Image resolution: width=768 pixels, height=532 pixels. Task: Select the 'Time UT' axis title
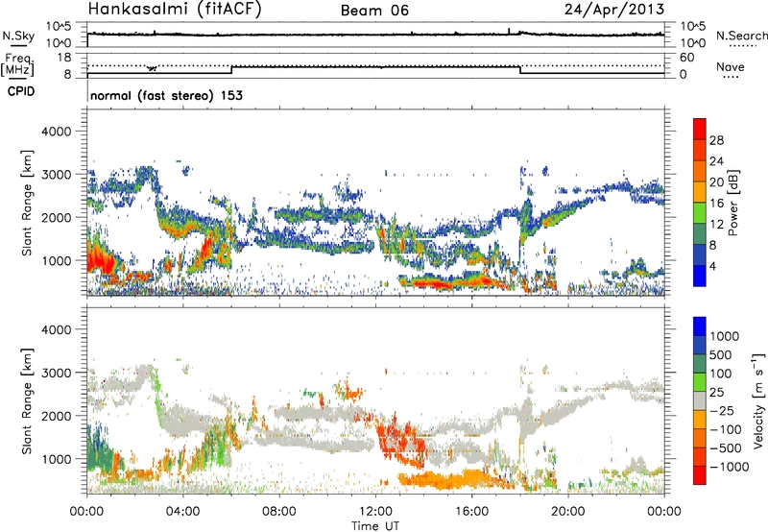375,526
